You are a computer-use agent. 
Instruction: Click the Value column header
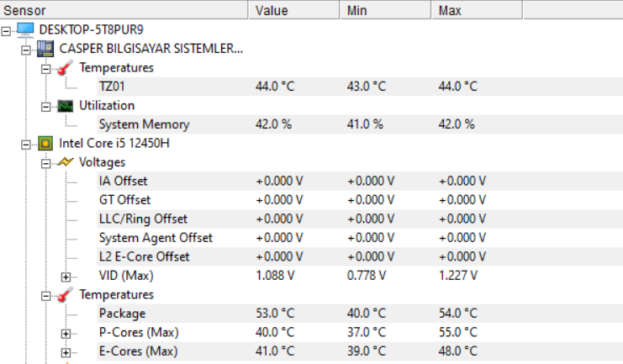pos(294,10)
